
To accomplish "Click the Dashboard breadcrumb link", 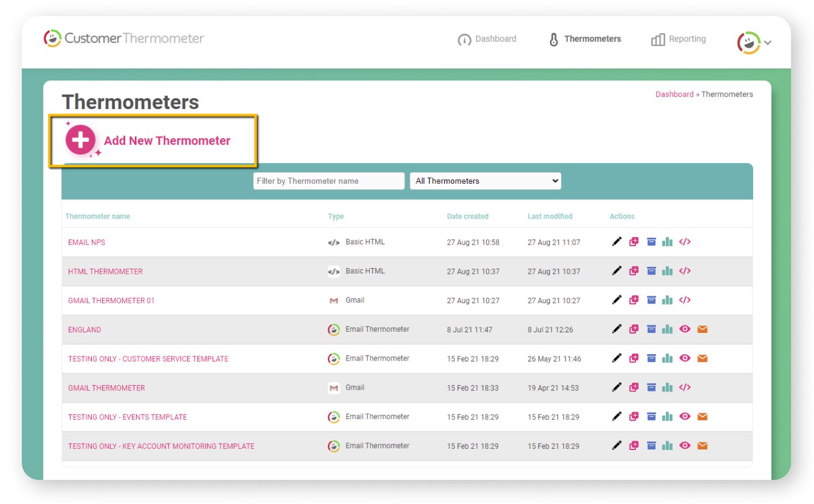I will click(674, 94).
